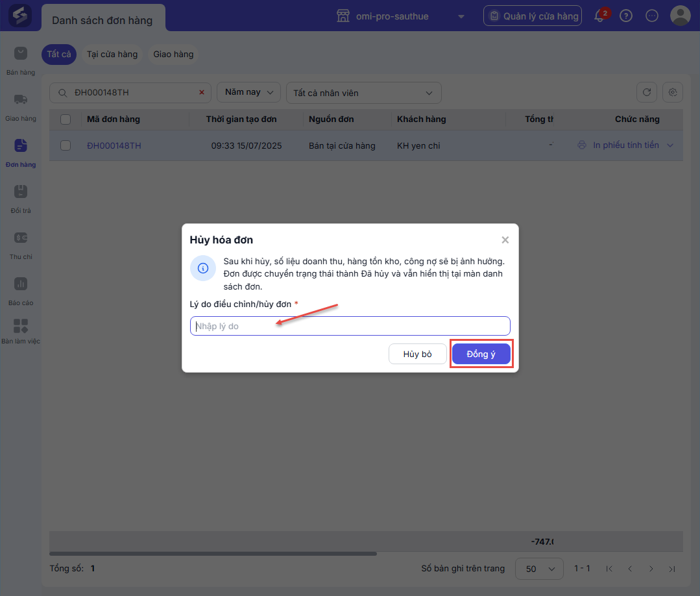The width and height of the screenshot is (700, 596).
Task: Open Báo cáo in the sidebar
Action: tap(21, 292)
